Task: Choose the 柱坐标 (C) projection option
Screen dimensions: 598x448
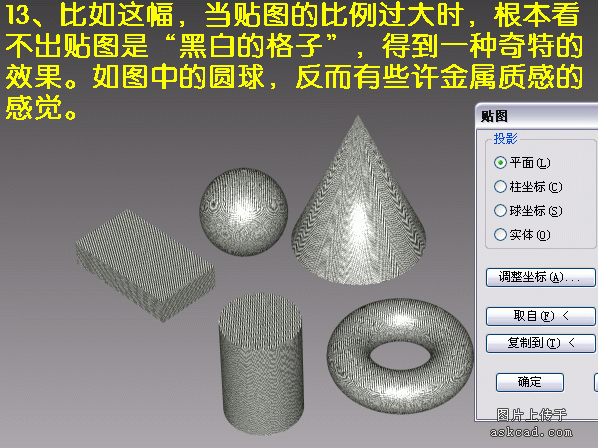Action: (528, 187)
